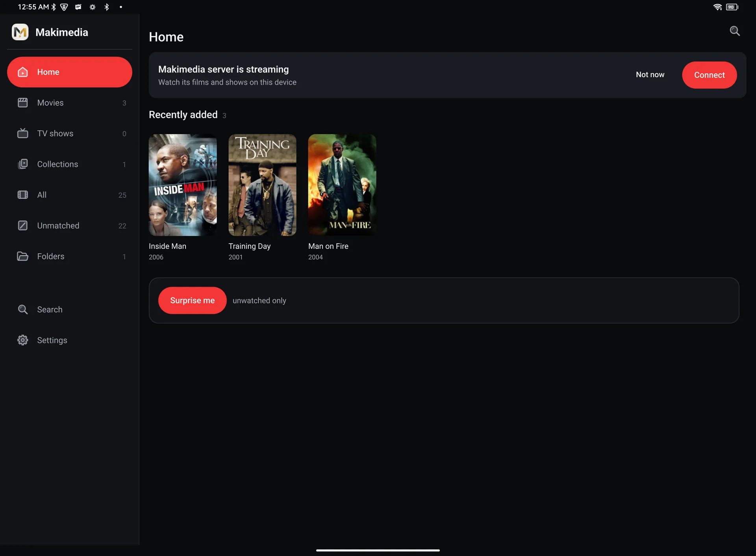Open the Unmatched list

click(70, 226)
